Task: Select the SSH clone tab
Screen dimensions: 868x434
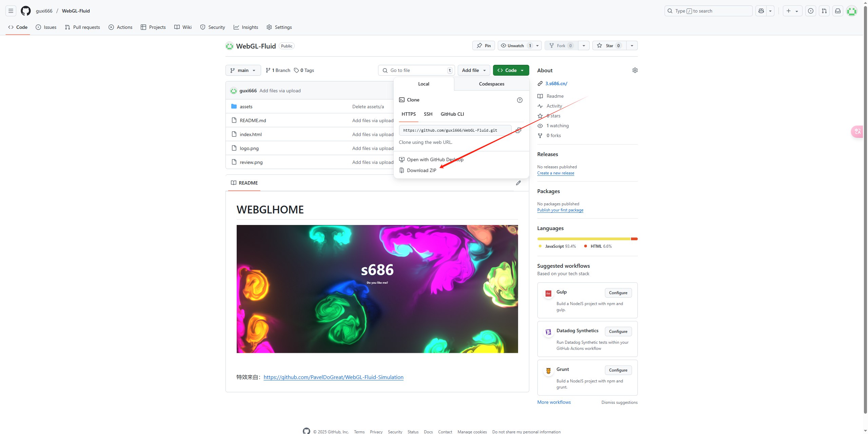Action: click(428, 114)
